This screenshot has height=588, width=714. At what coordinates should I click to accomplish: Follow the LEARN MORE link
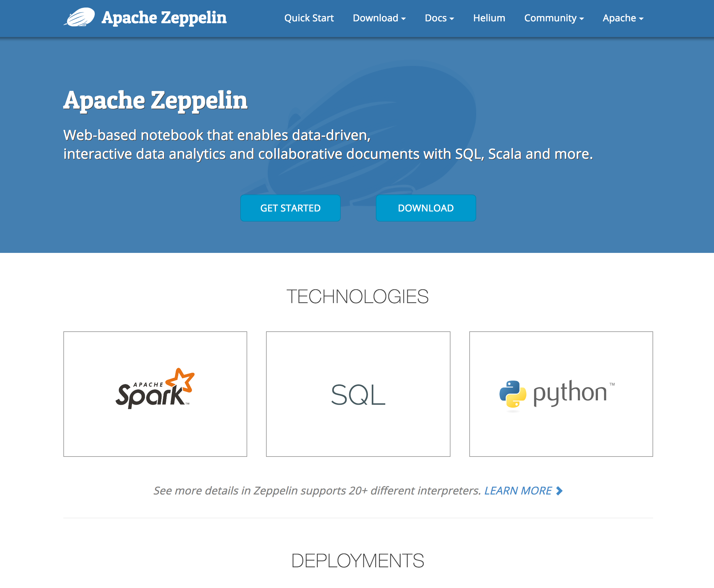pyautogui.click(x=518, y=490)
